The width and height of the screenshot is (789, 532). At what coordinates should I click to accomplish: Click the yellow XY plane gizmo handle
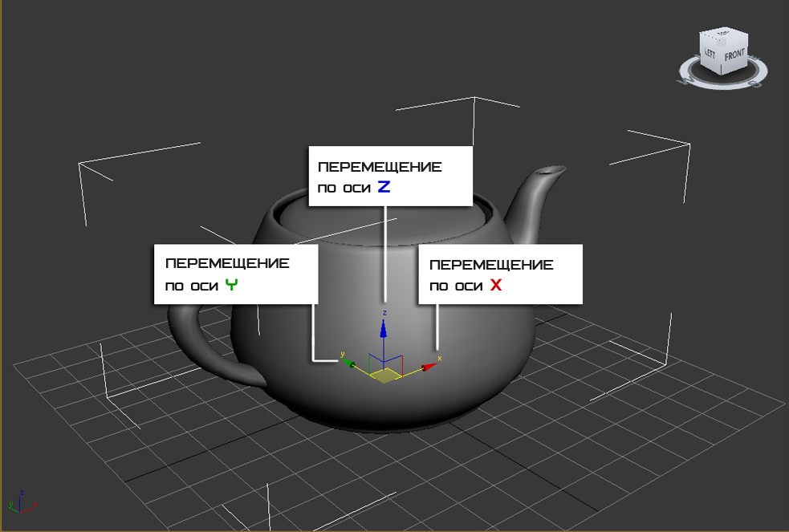385,375
